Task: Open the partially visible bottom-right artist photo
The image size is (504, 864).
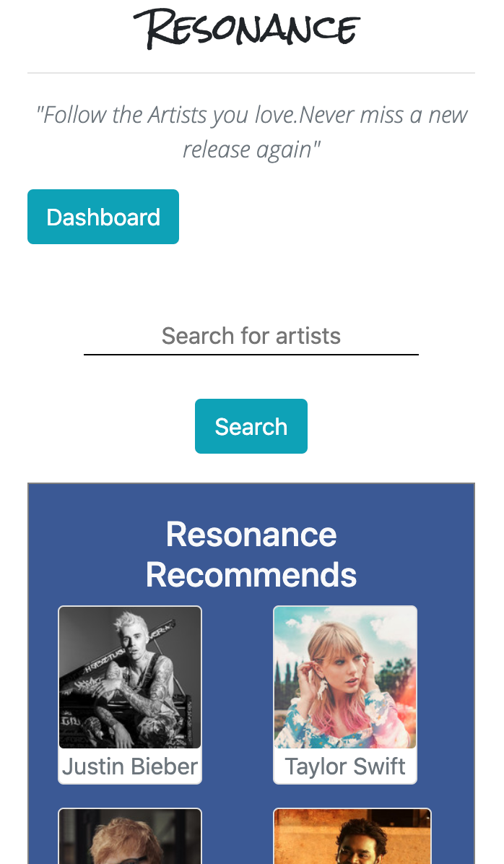Action: pos(352,837)
